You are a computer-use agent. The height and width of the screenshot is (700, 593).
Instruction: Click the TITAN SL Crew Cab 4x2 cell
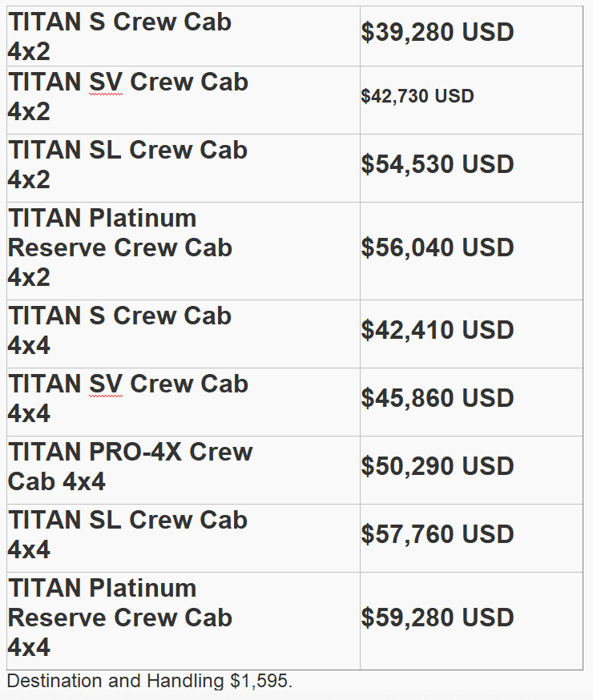click(x=128, y=165)
